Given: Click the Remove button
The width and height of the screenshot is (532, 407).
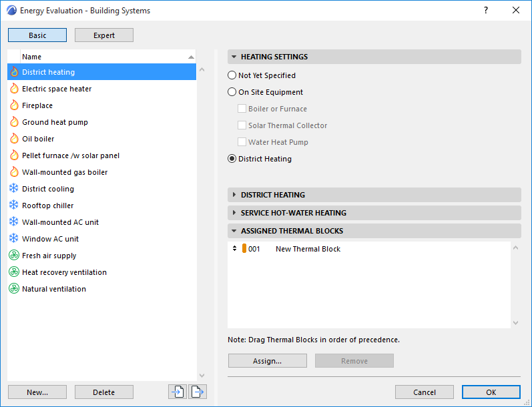Looking at the screenshot, I should click(x=354, y=361).
